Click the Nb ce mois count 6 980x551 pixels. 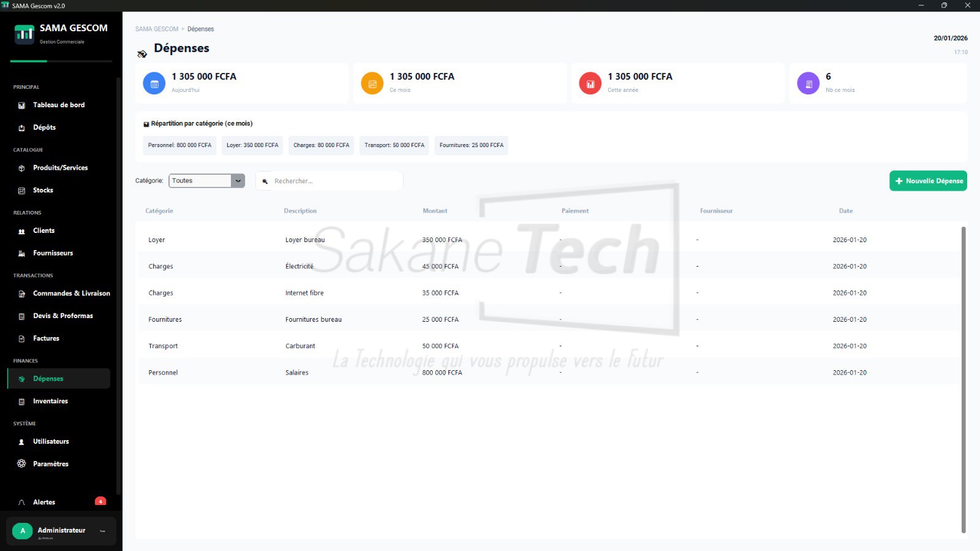(828, 77)
